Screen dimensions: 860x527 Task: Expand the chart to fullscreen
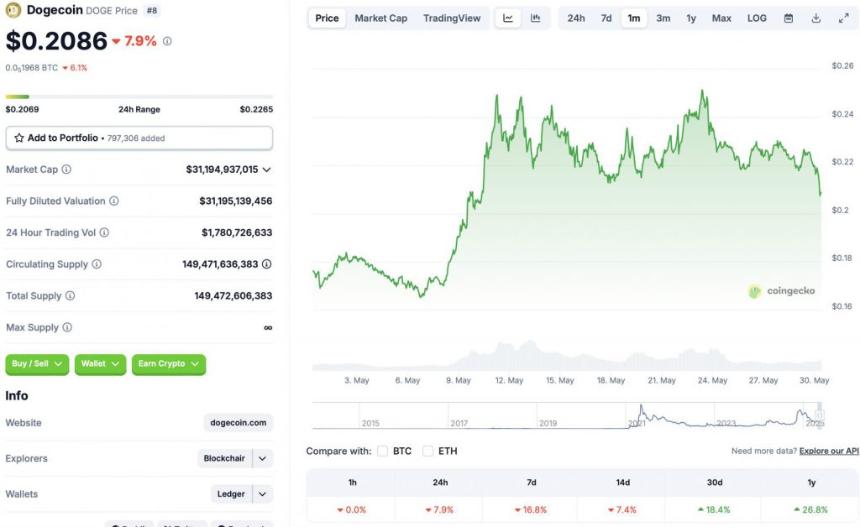point(843,18)
